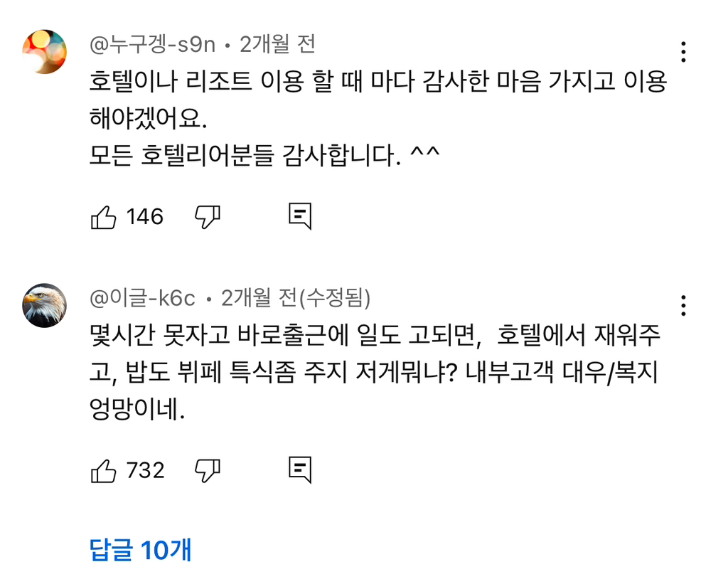The width and height of the screenshot is (728, 579).
Task: Open three-dot menu for 누구겡-s9n comment
Action: 682,52
